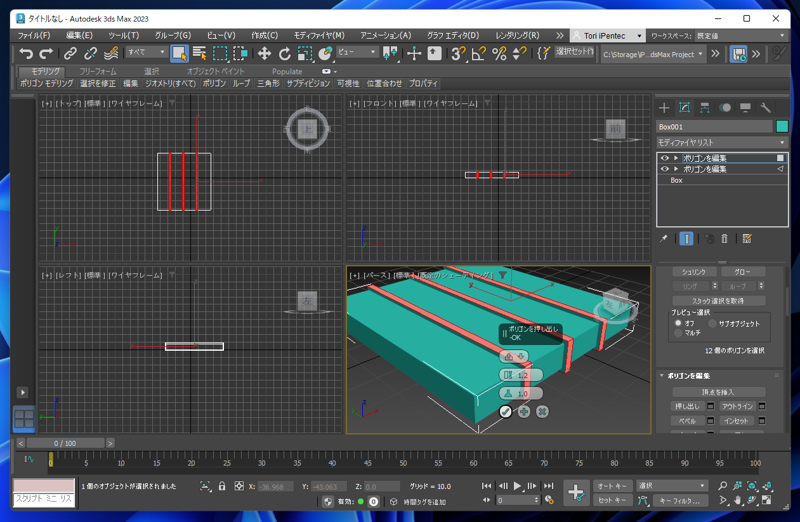The width and height of the screenshot is (800, 522).
Task: Open the Tori iPentec user dropdown
Action: [x=607, y=36]
